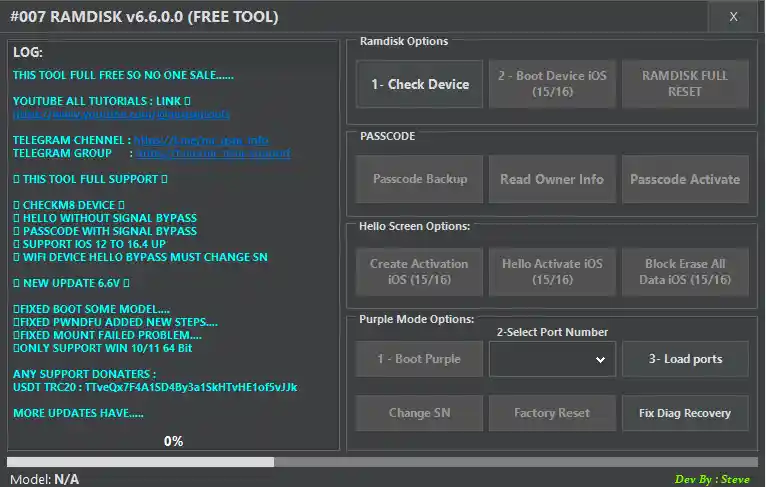Image resolution: width=766 pixels, height=487 pixels.
Task: Expand the Select Port Number dropdown
Action: coord(552,359)
